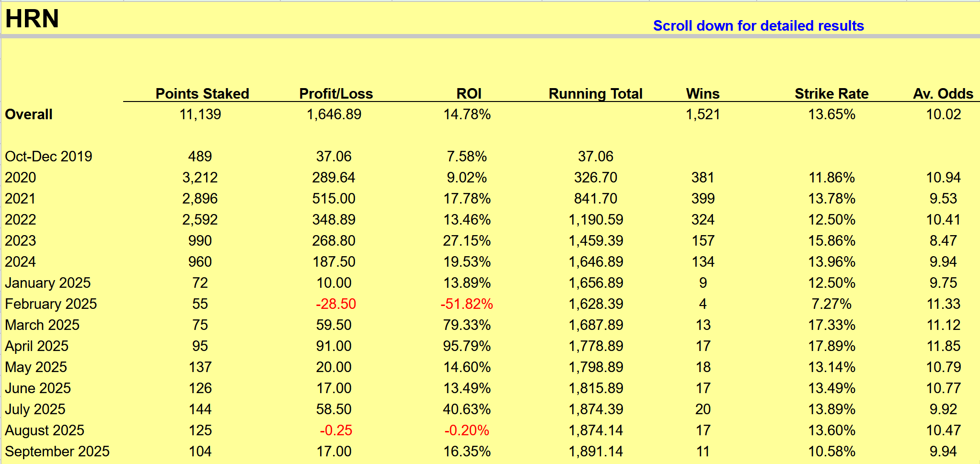Screen dimensions: 980x464
Task: Select the Oct-Dec 2019 row label
Action: (x=48, y=157)
